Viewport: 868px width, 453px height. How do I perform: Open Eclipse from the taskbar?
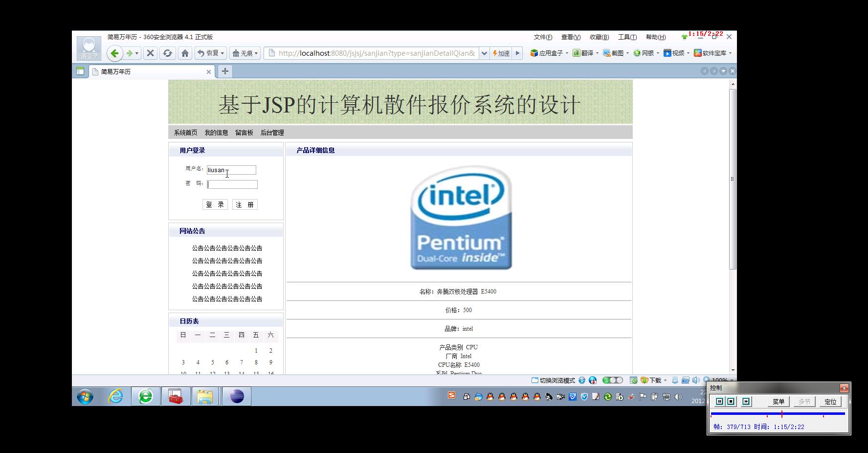pos(237,396)
